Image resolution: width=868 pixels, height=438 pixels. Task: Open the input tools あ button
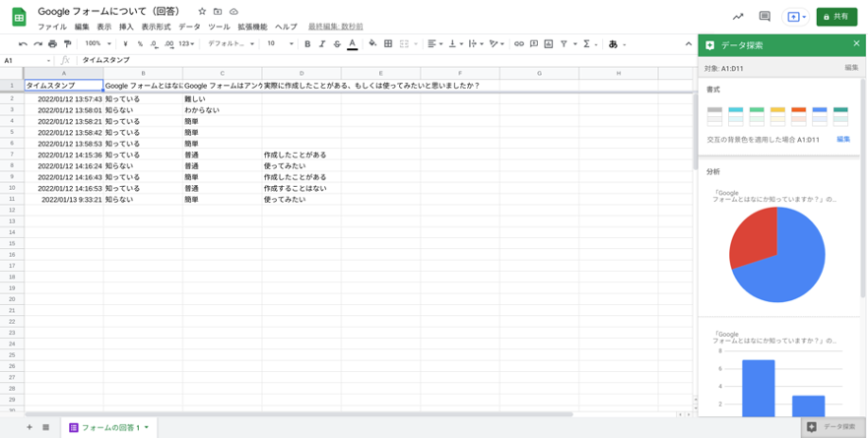[x=613, y=43]
